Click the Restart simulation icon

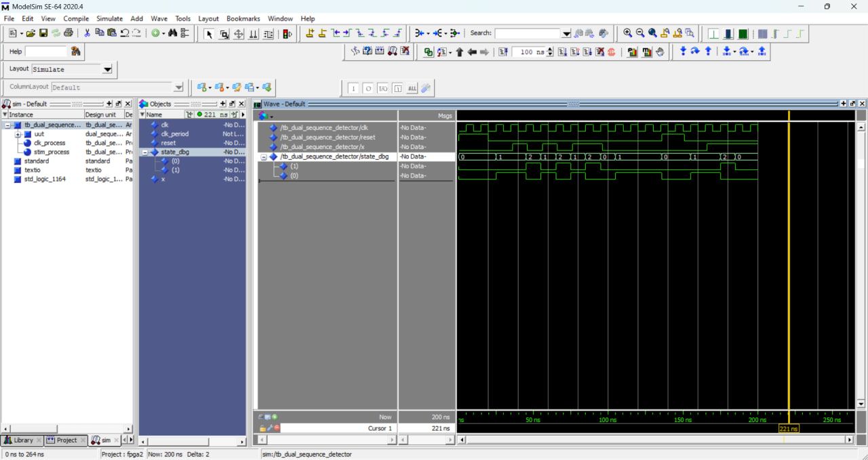tap(503, 51)
